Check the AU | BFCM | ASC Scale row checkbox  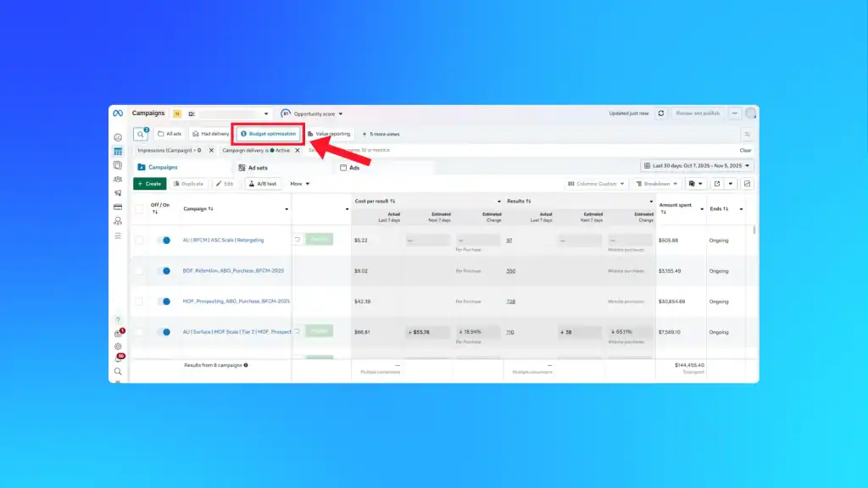139,241
